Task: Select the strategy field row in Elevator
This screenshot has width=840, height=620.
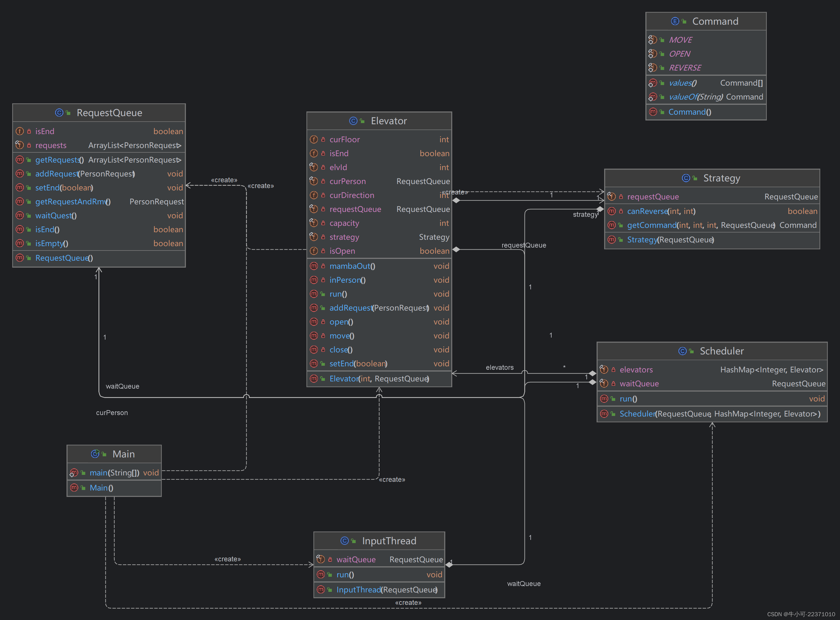Action: (x=379, y=237)
